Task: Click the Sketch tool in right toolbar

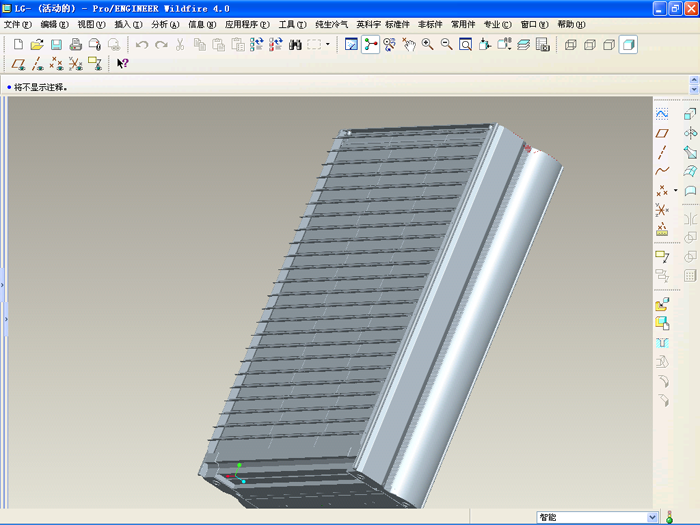Action: [x=661, y=114]
